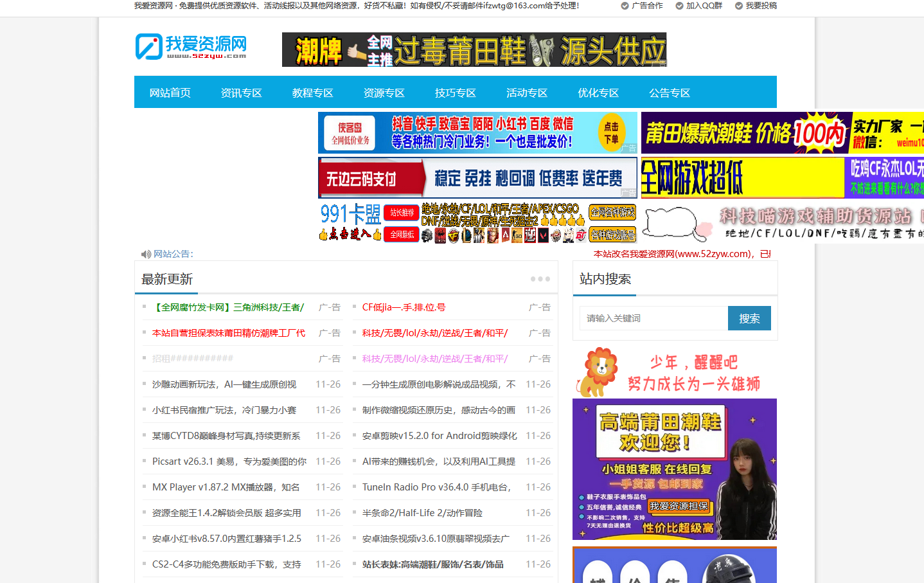
Task: Open the 991卡盟 banner ad
Action: coord(477,222)
